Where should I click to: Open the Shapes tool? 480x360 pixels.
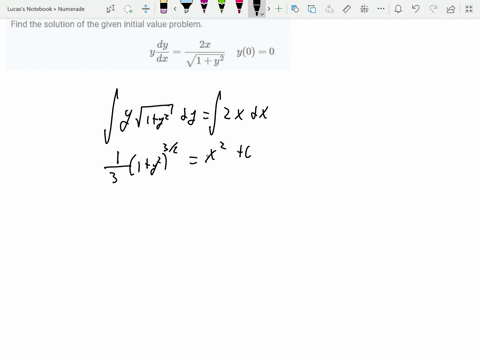pos(295,9)
